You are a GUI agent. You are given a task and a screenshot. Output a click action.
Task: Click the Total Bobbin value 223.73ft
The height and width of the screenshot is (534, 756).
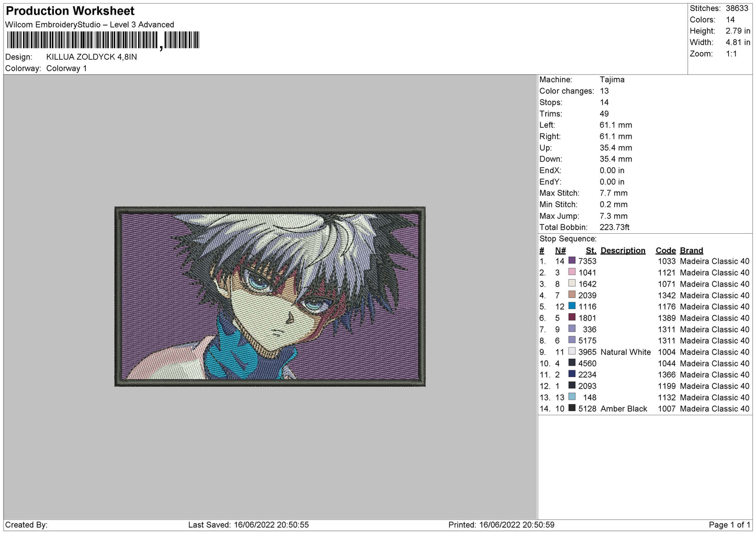click(614, 227)
